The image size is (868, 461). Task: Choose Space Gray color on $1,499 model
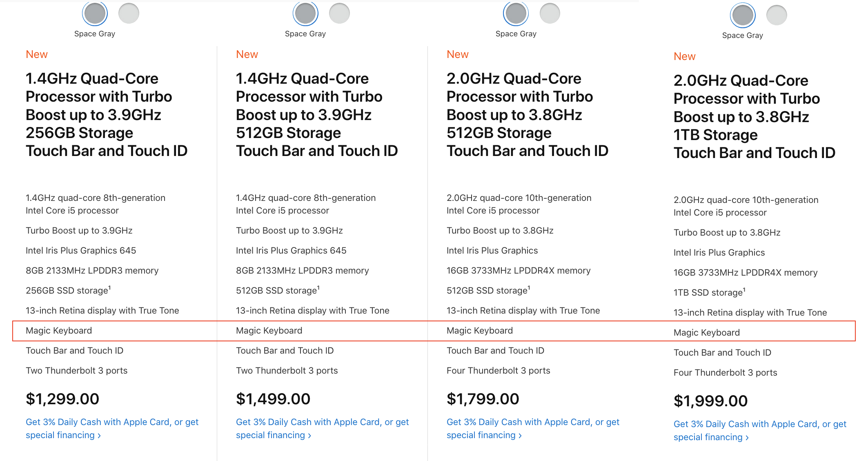[x=305, y=13]
